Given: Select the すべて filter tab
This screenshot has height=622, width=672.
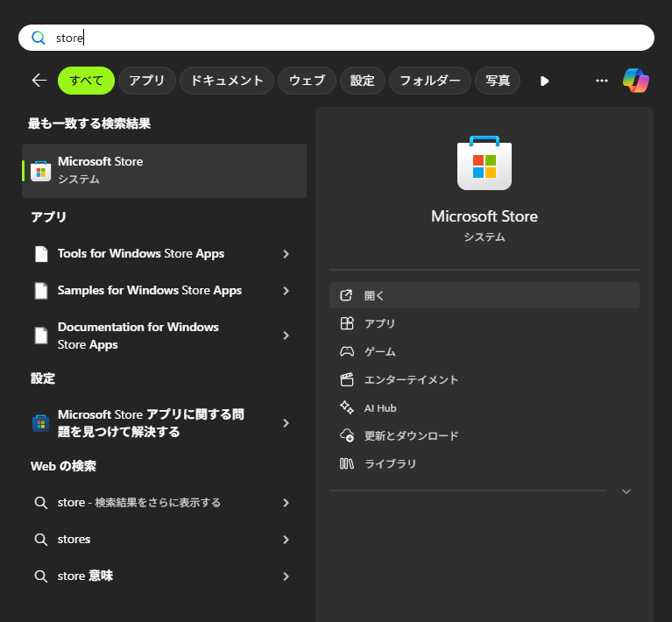Looking at the screenshot, I should [86, 81].
